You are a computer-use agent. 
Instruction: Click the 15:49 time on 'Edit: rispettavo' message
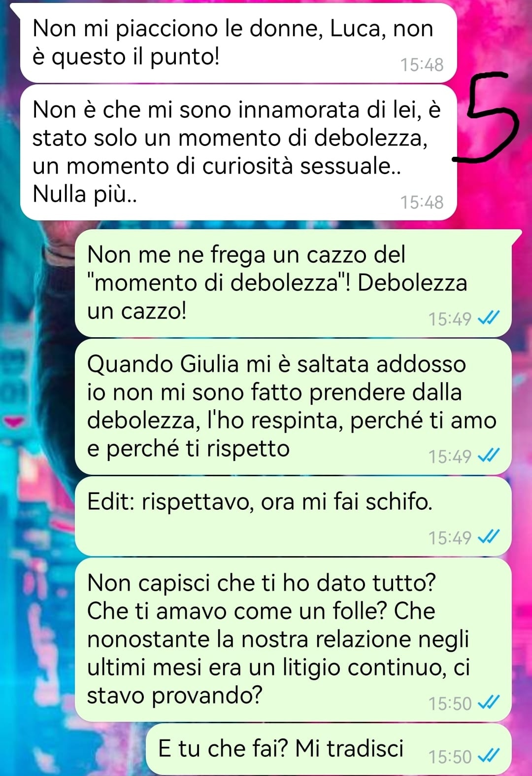(x=450, y=537)
